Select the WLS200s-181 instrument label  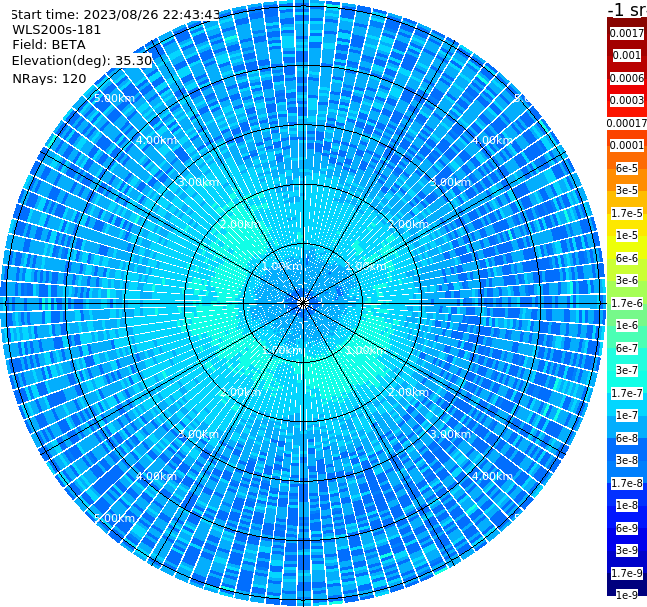point(57,30)
